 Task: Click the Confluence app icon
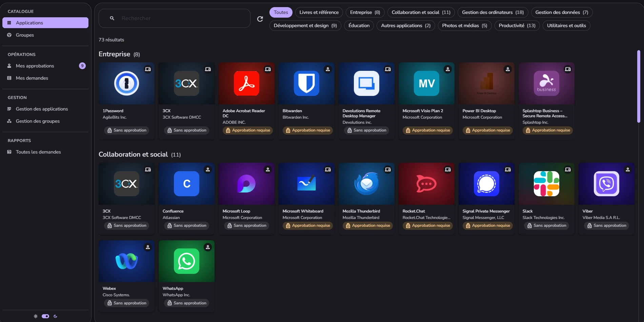click(186, 184)
